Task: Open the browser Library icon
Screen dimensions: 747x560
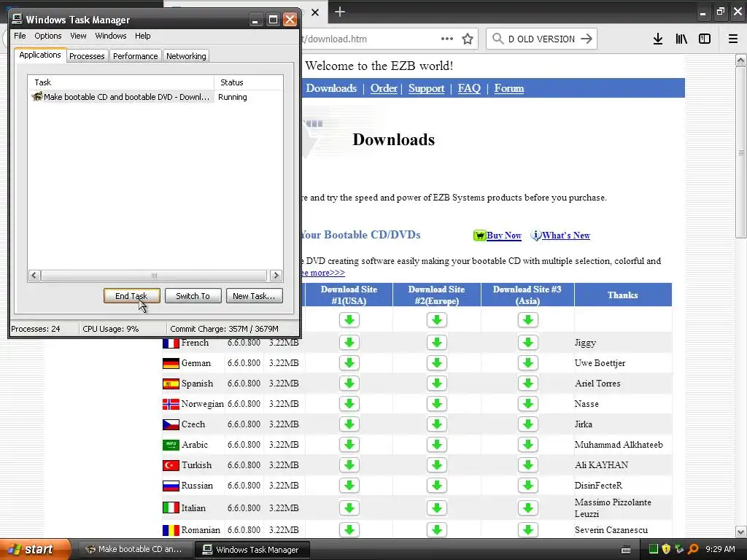Action: [x=681, y=39]
